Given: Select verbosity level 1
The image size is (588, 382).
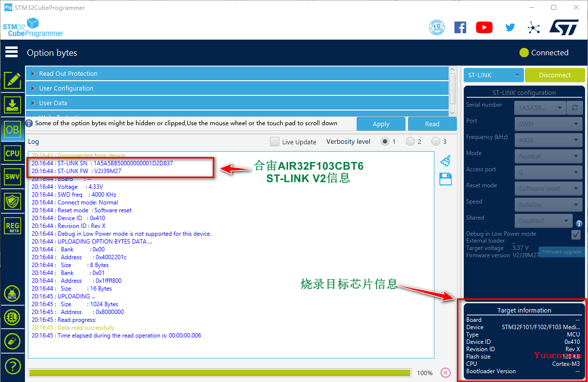Looking at the screenshot, I should tap(385, 142).
